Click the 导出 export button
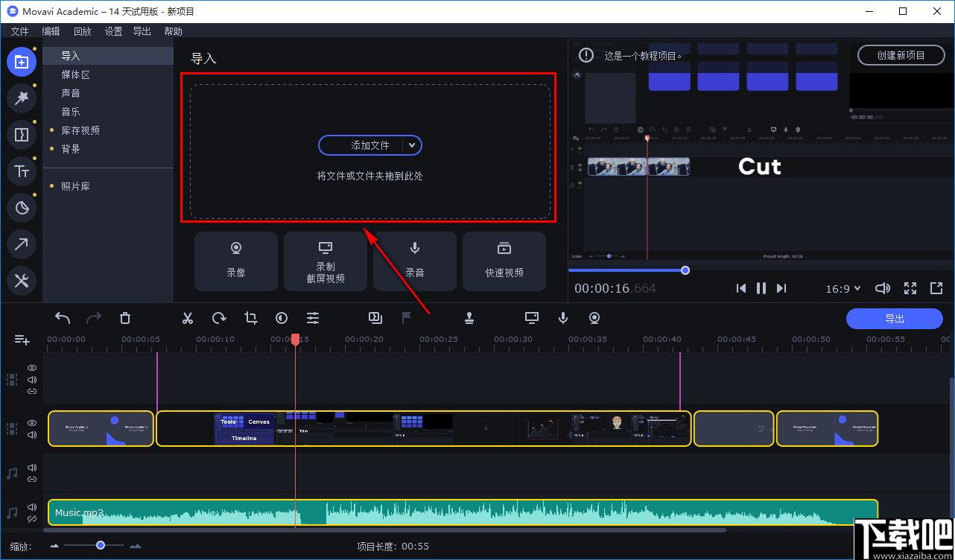955x560 pixels. [x=895, y=319]
